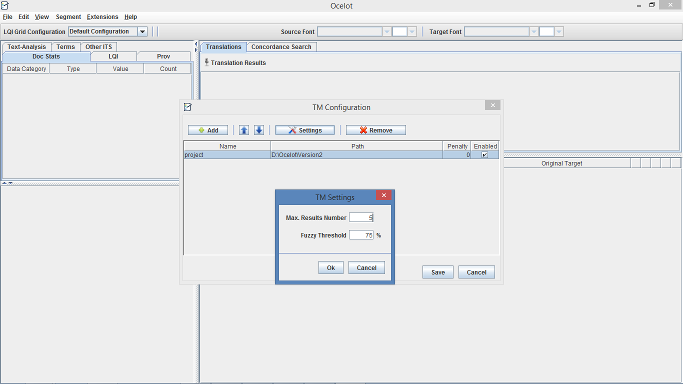Open the Edit menu
683x384 pixels.
pos(24,17)
